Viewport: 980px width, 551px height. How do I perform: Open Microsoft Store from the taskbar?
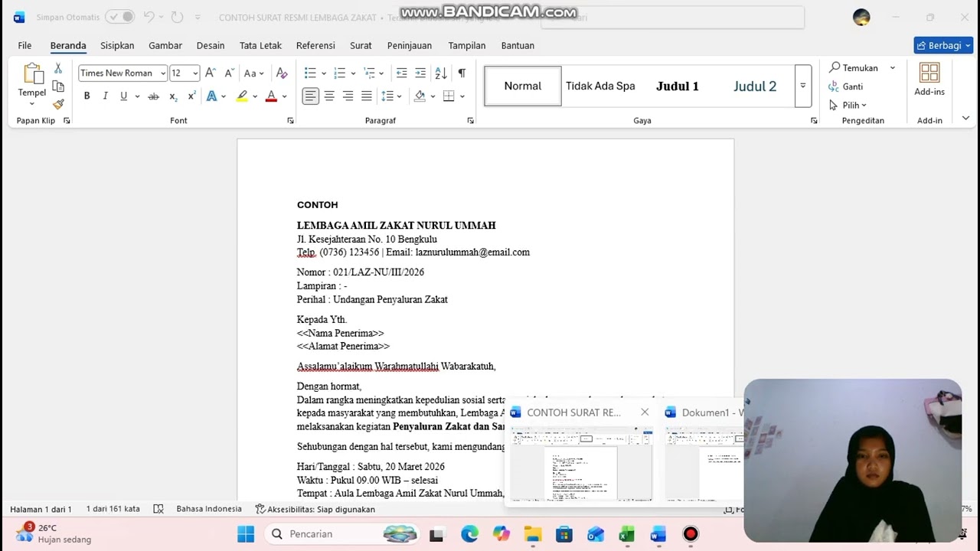click(564, 534)
